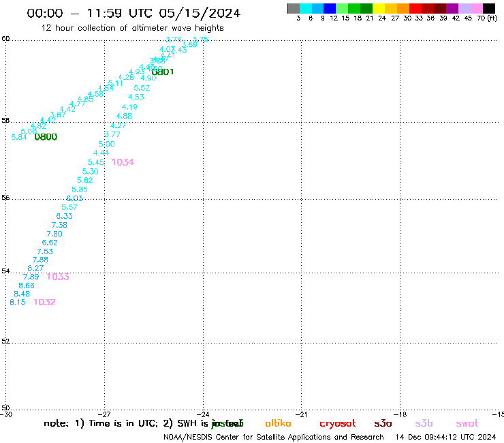The width and height of the screenshot is (504, 443).
Task: Click the wave height reading '7.89'
Action: pos(31,277)
